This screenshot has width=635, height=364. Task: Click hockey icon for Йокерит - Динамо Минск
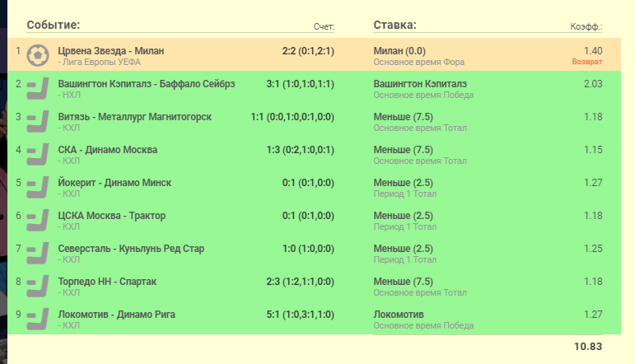[x=38, y=187]
